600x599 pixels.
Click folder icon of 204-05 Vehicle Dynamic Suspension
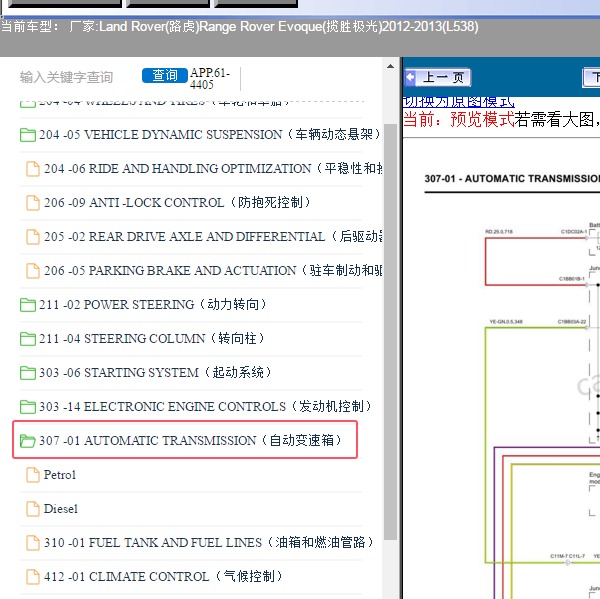coord(28,135)
